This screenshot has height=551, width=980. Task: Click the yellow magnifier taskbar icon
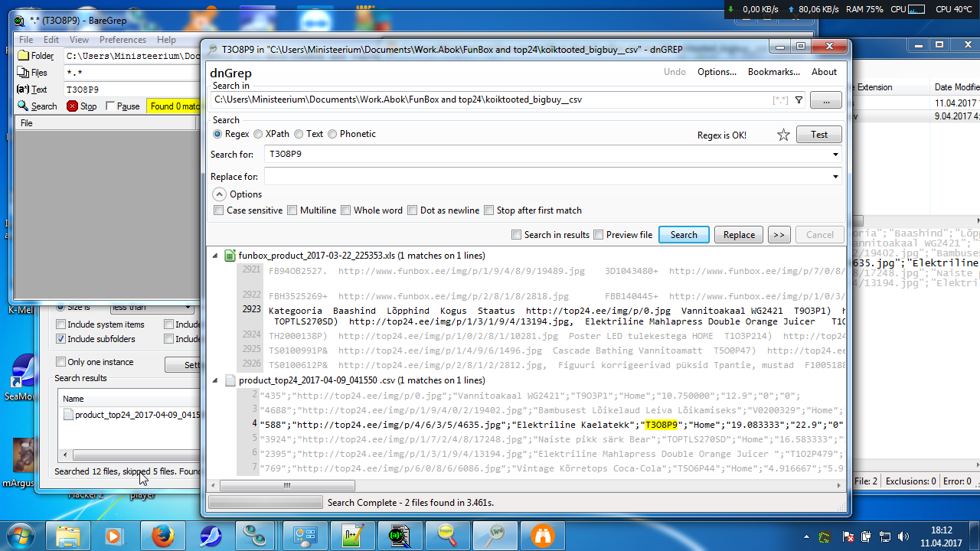(447, 535)
